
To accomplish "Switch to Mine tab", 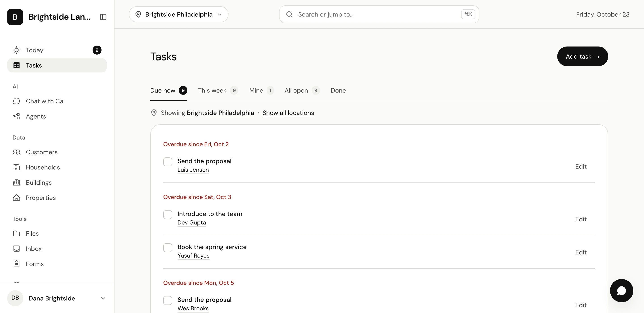I will pos(261,91).
